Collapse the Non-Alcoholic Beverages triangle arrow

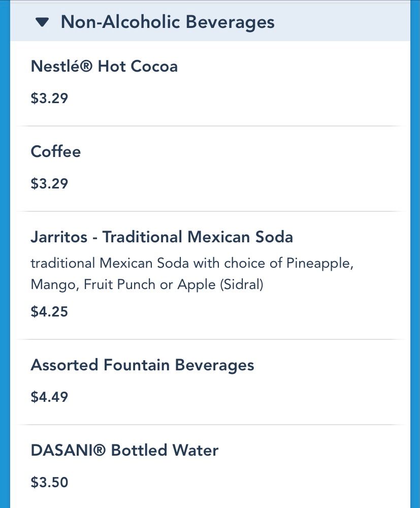[42, 22]
